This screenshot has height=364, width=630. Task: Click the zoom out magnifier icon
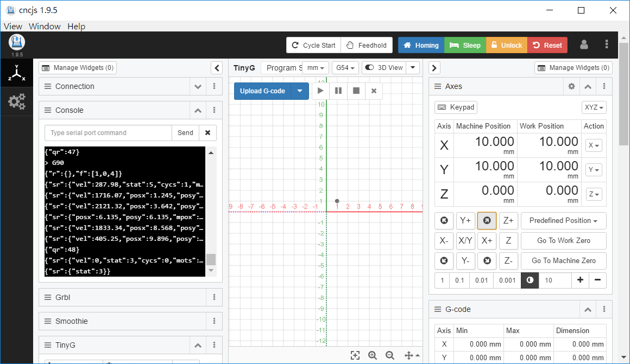390,355
